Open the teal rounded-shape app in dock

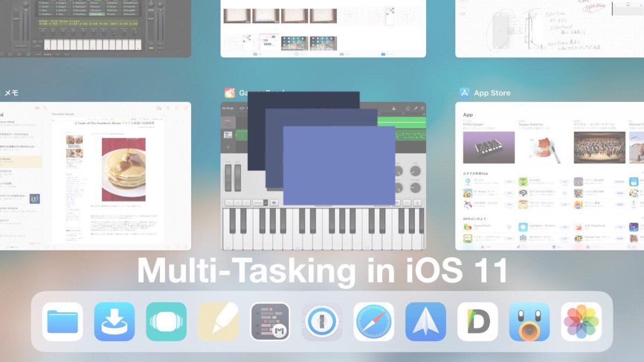166,322
